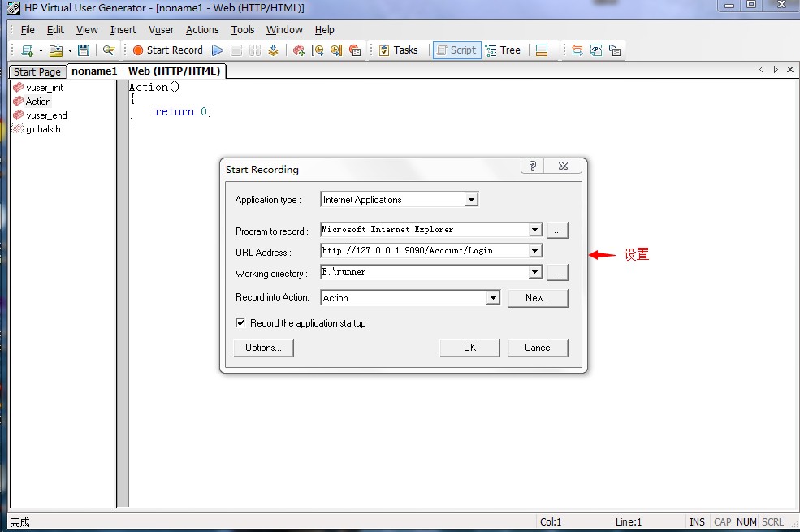This screenshot has height=532, width=800.
Task: Click into the URL Address field
Action: 425,250
